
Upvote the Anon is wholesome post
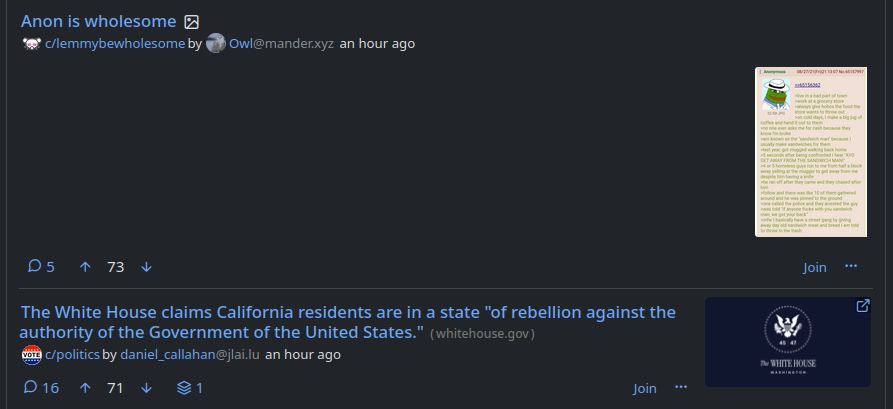point(85,267)
